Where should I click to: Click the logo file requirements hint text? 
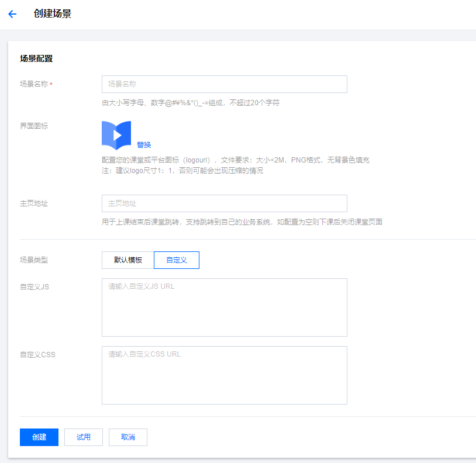click(235, 160)
